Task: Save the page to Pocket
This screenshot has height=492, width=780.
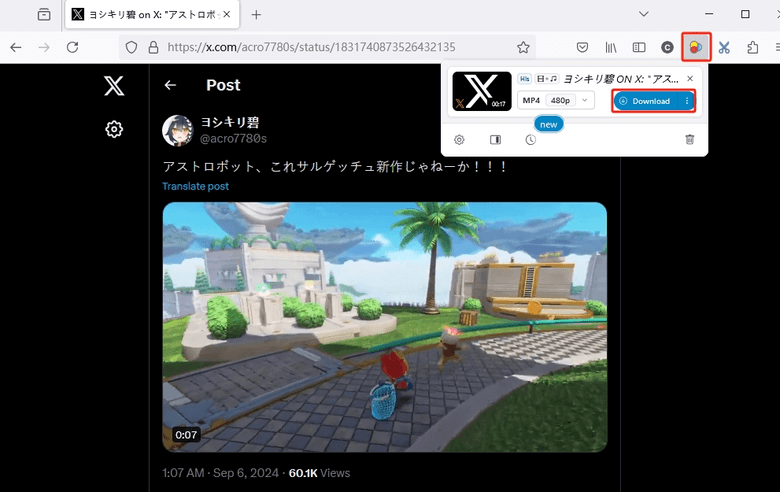Action: tap(582, 47)
